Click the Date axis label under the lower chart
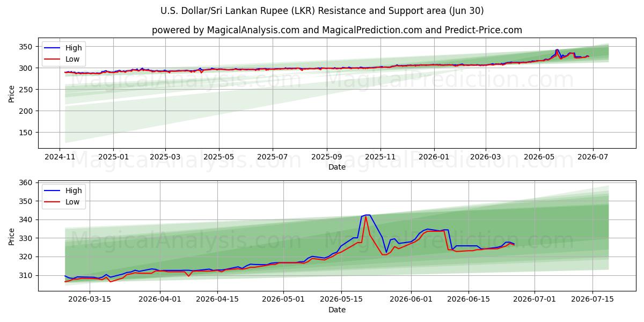Viewport: 644px width, 322px height. [x=337, y=310]
